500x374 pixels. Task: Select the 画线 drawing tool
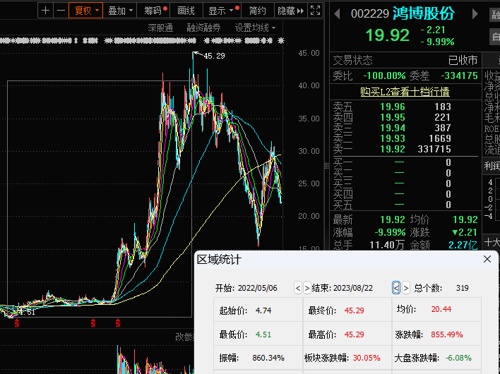(186, 11)
